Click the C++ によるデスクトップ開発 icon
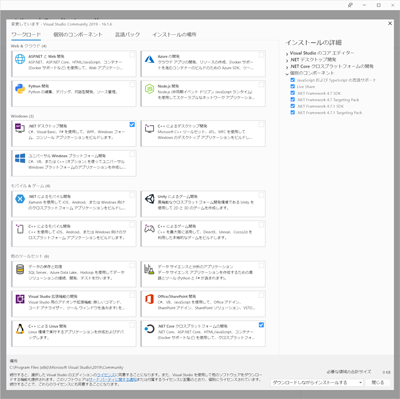 (x=149, y=129)
